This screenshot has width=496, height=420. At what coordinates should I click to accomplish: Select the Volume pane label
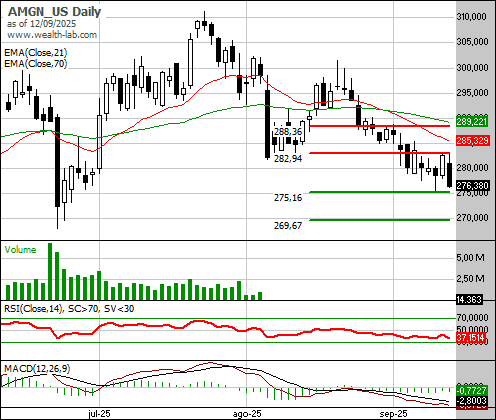(20, 250)
